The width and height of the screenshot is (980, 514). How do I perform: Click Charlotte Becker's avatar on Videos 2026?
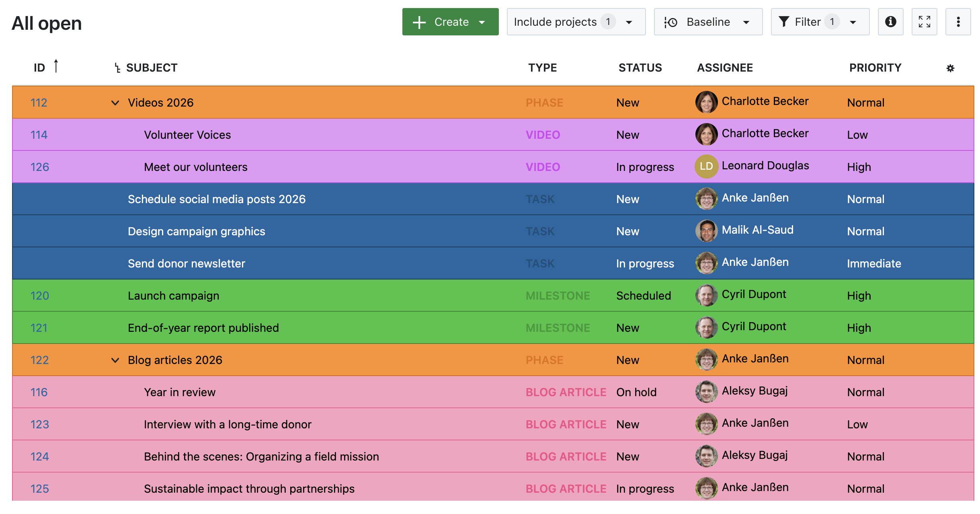706,102
